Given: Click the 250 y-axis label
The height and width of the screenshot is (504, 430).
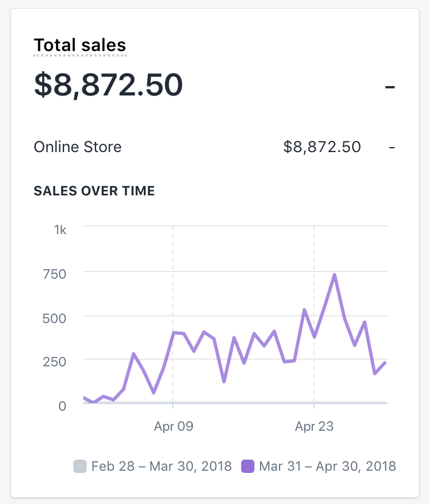Looking at the screenshot, I should 55,361.
